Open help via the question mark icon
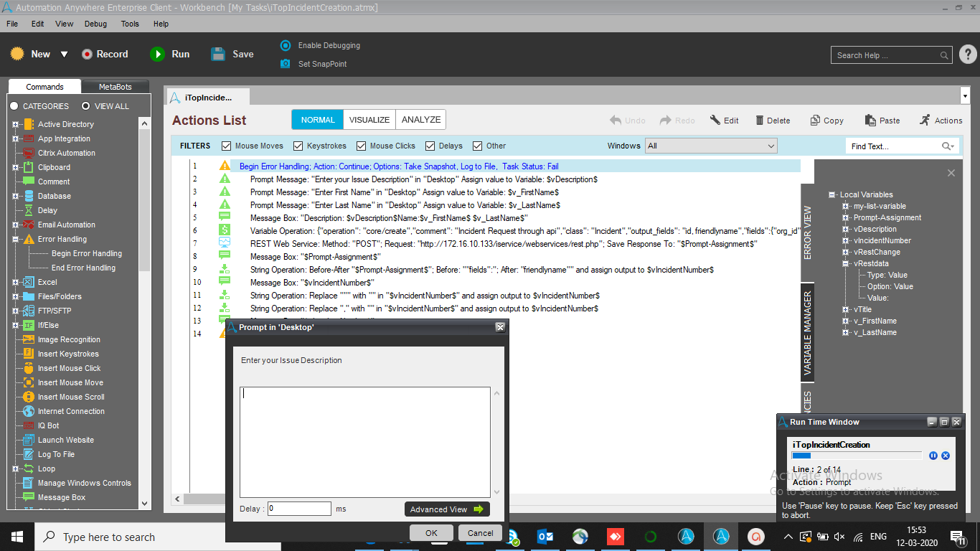Viewport: 980px width, 551px height. (x=968, y=55)
